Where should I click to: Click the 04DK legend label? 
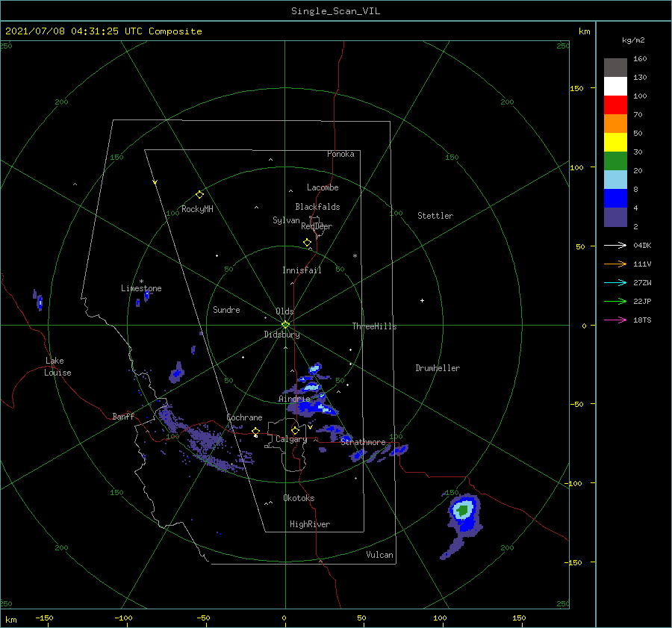[642, 245]
